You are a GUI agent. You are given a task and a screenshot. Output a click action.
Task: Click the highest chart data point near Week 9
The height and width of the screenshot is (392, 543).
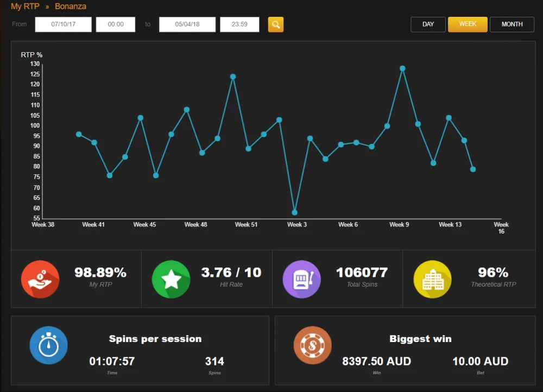pyautogui.click(x=402, y=68)
